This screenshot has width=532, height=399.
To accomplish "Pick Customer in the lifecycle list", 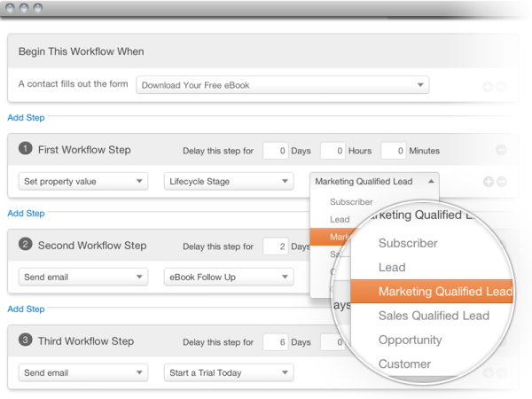I will click(404, 364).
